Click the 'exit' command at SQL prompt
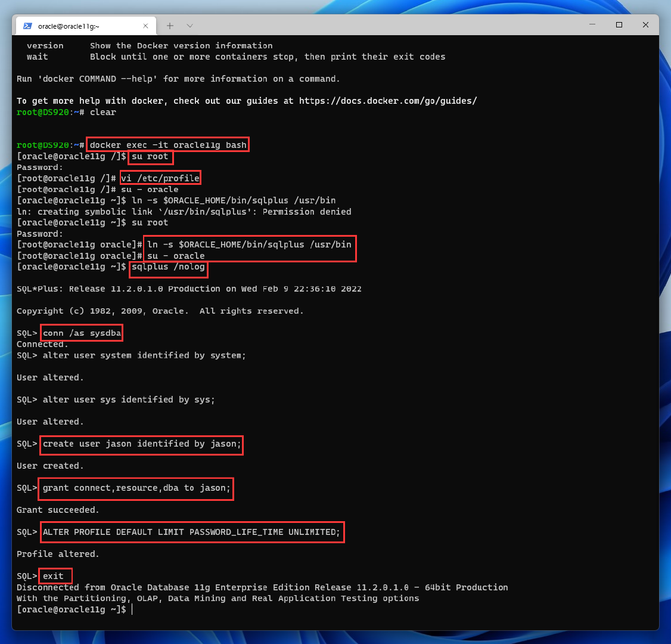Screen dimensions: 671x644 tap(53, 576)
